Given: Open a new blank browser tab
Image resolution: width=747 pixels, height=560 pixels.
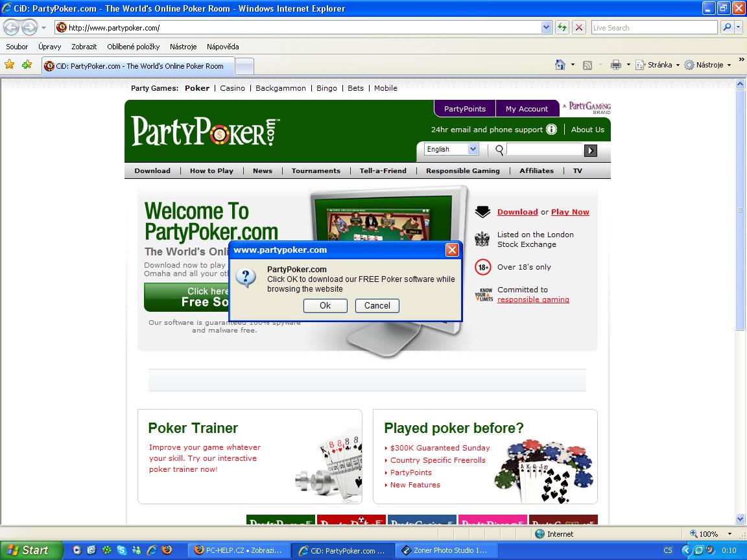Looking at the screenshot, I should (244, 67).
